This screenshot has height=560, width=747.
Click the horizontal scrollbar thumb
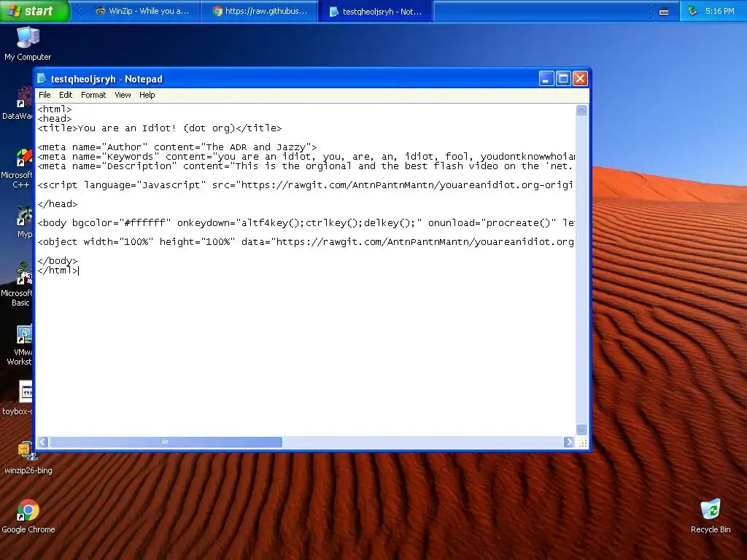166,442
